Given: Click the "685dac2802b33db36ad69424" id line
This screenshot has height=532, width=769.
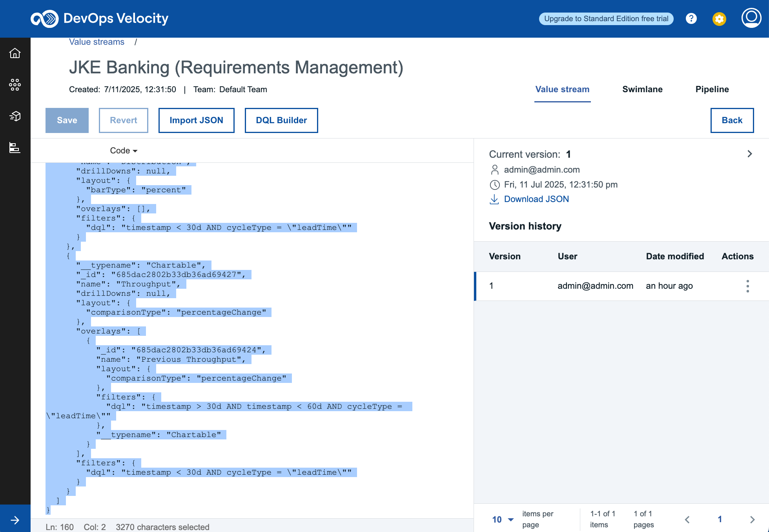Looking at the screenshot, I should [x=181, y=350].
